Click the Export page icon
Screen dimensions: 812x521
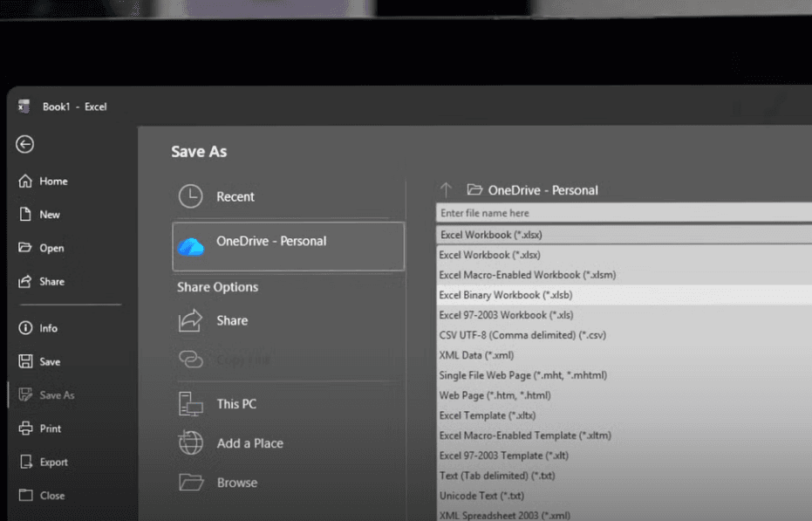tap(25, 462)
